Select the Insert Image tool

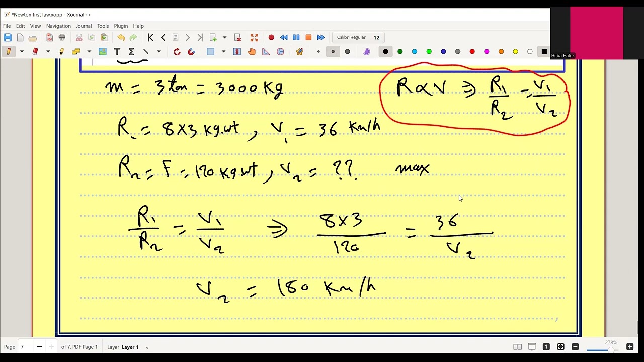103,51
